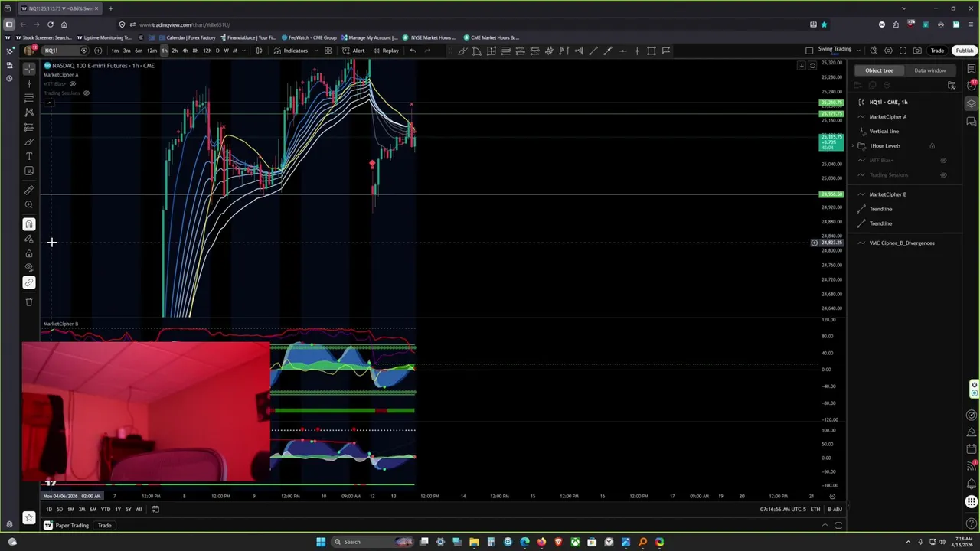Open alerts panel with clock icon

point(972,86)
